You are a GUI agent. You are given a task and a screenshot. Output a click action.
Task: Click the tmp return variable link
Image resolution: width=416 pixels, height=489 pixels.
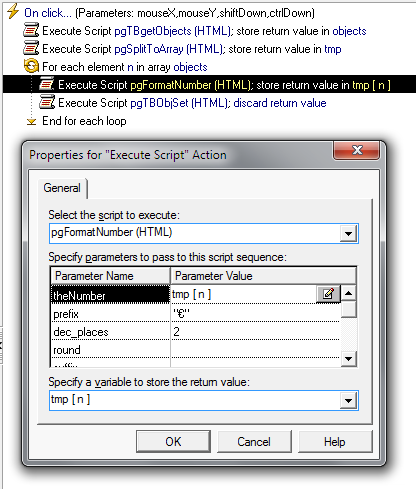[333, 49]
